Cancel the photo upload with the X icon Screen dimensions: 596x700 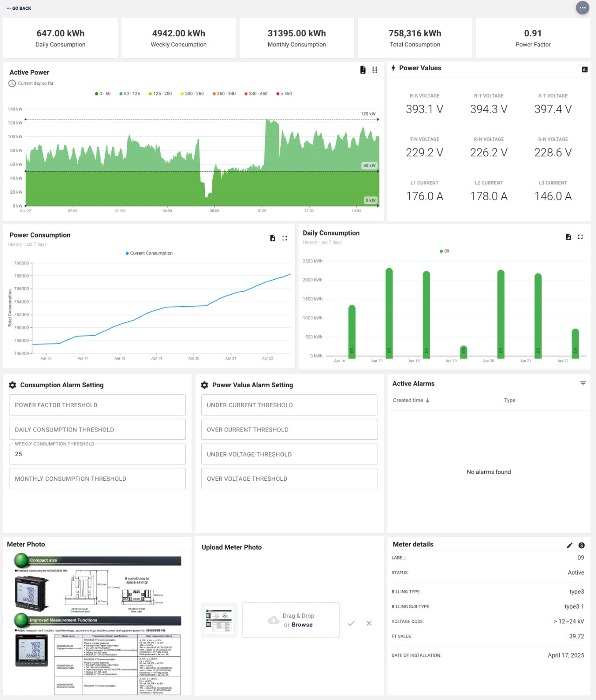[x=369, y=623]
